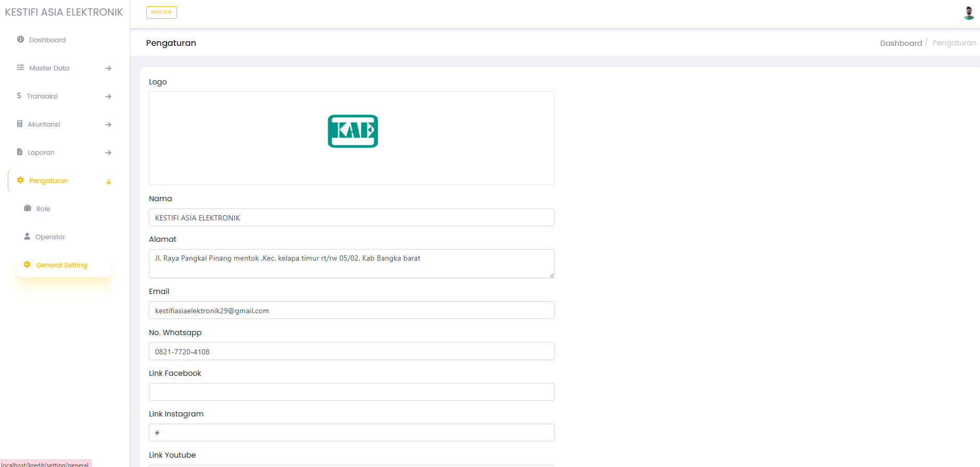
Task: Click the Master Data list icon
Action: tap(20, 68)
